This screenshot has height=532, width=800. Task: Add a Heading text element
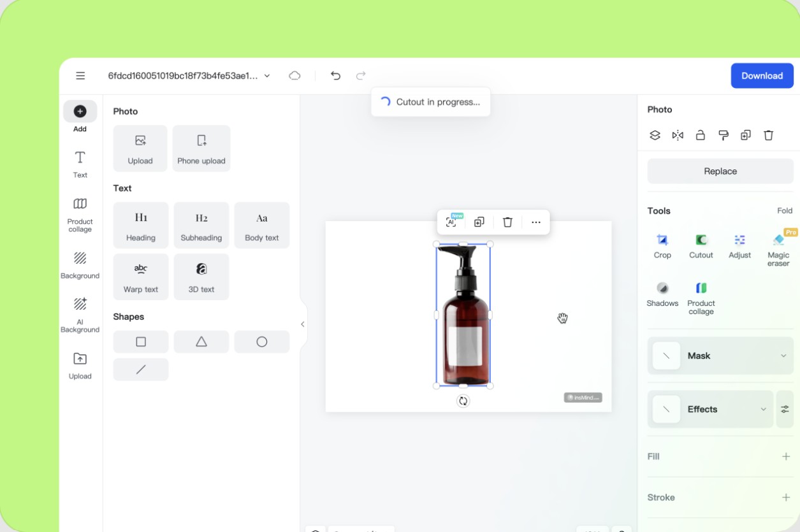141,225
